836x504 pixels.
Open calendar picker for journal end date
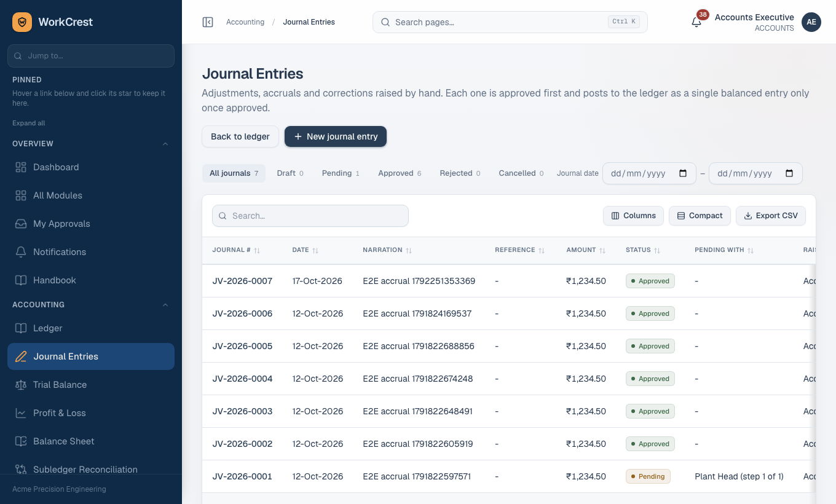tap(789, 173)
